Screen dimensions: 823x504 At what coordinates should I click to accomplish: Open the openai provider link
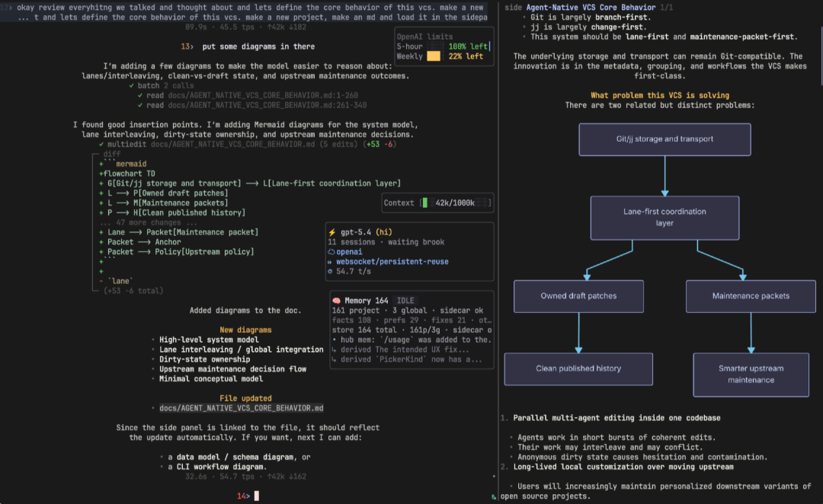[349, 252]
